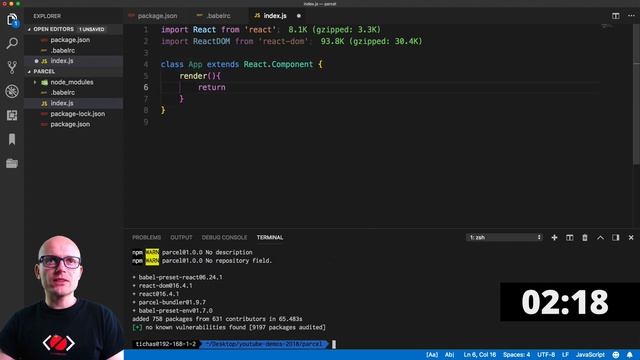Click the 'react-dom' import string
Screen dimensions: 640x360
tap(284, 41)
